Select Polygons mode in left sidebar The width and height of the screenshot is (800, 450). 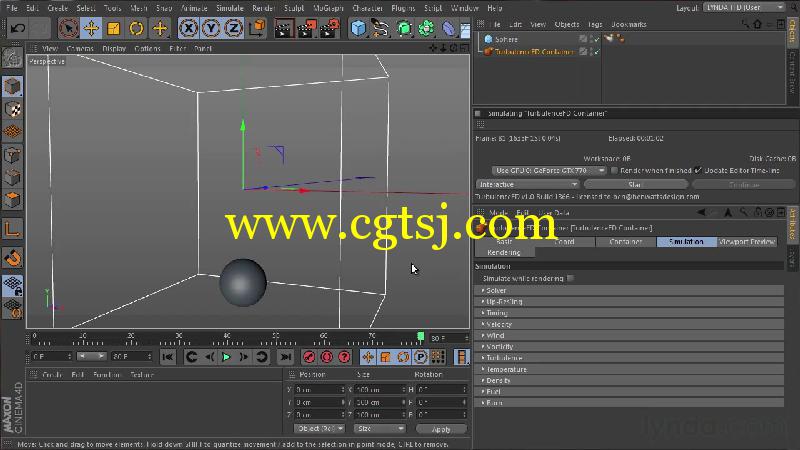(x=12, y=200)
